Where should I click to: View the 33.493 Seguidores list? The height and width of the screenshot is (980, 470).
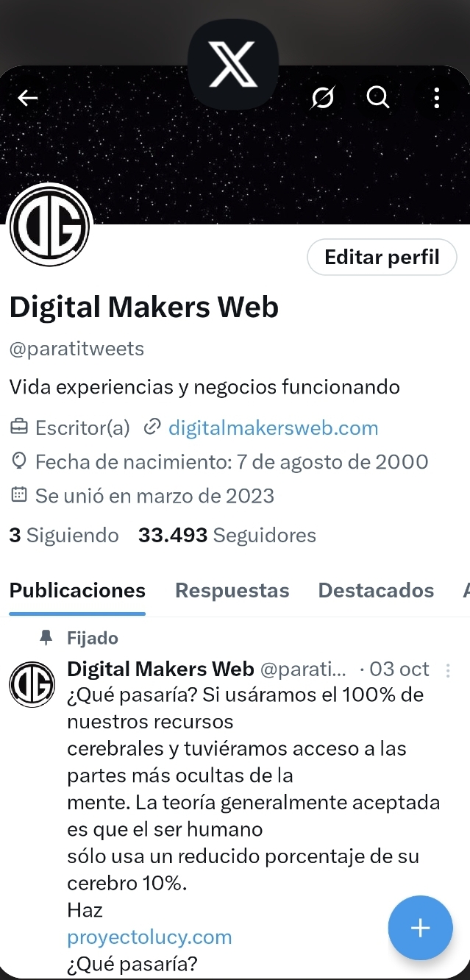click(227, 535)
